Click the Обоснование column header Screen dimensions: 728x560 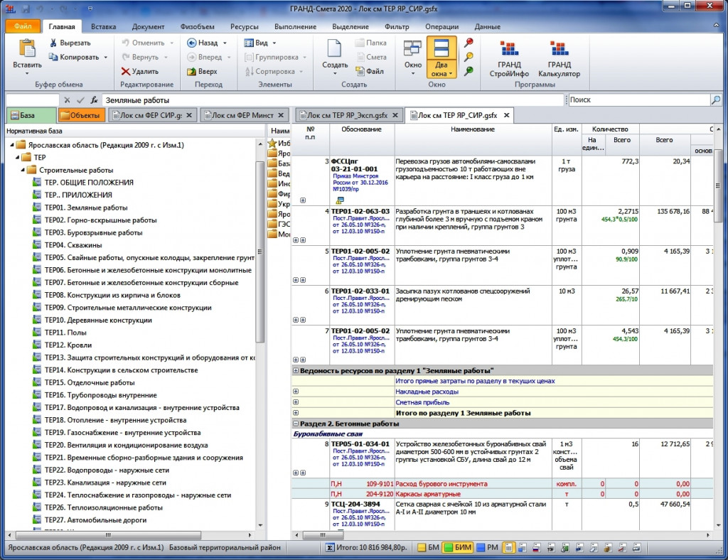362,129
